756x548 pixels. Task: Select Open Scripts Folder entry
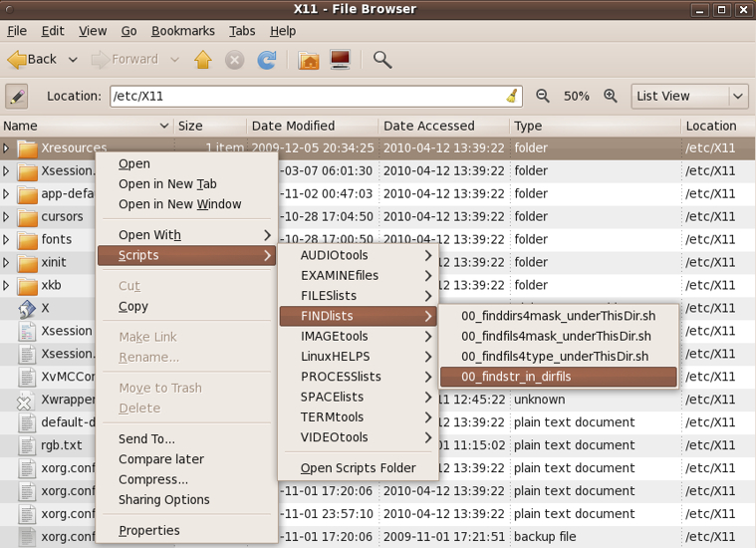358,468
